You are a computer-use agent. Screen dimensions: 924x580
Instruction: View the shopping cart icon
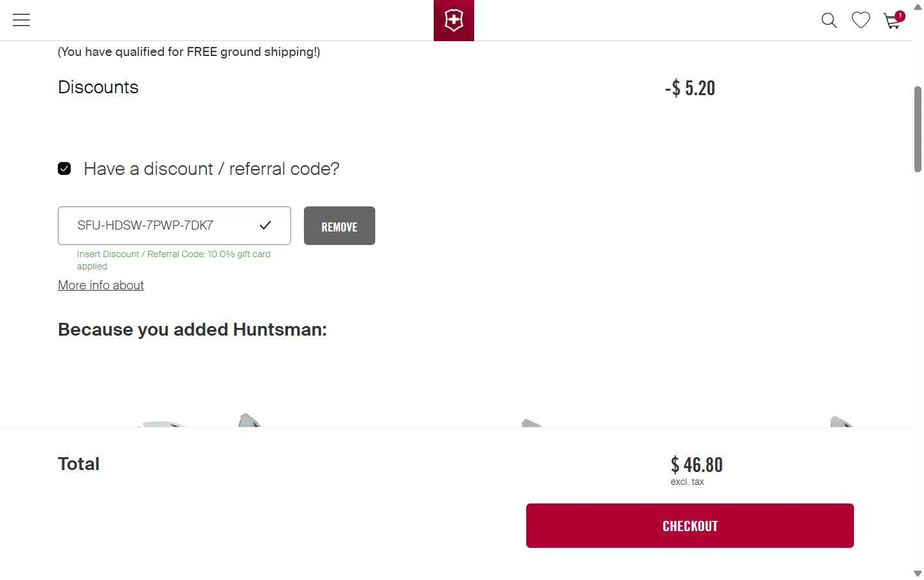(x=892, y=22)
